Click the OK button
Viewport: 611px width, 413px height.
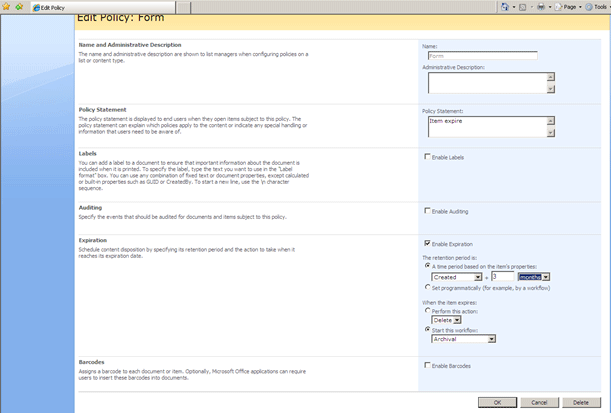(497, 402)
